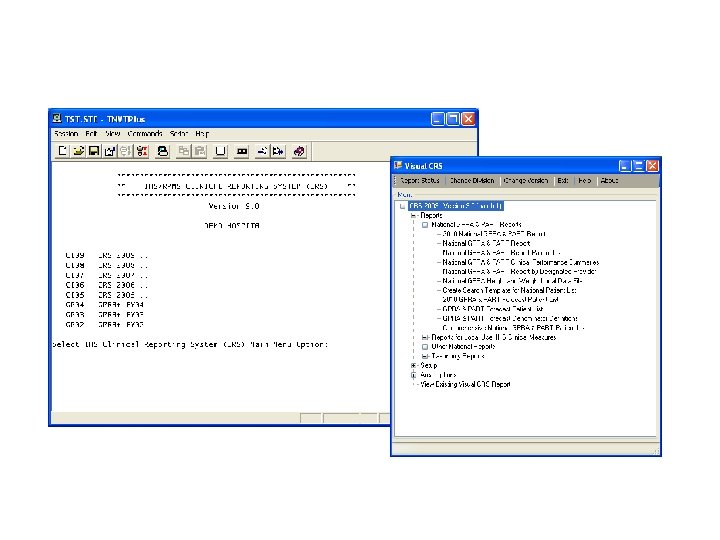Collapse National GPRA & PART Reports node

[425, 225]
